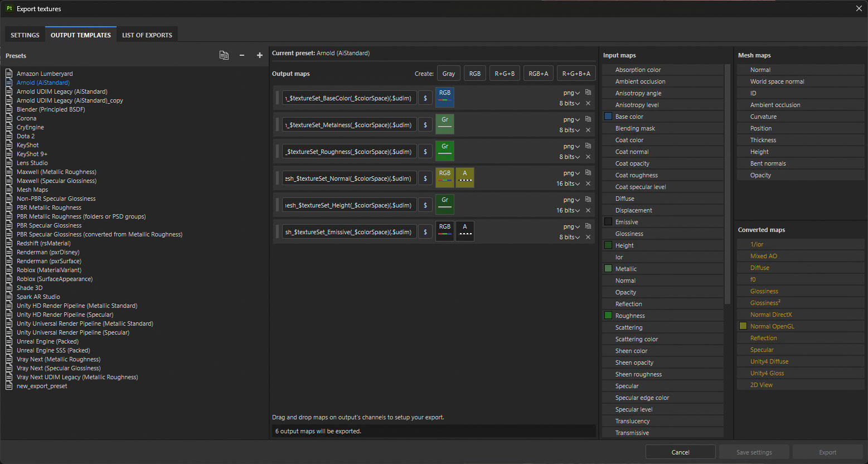Click the copy icon on BaseColor output row
This screenshot has height=464, width=868.
point(588,93)
